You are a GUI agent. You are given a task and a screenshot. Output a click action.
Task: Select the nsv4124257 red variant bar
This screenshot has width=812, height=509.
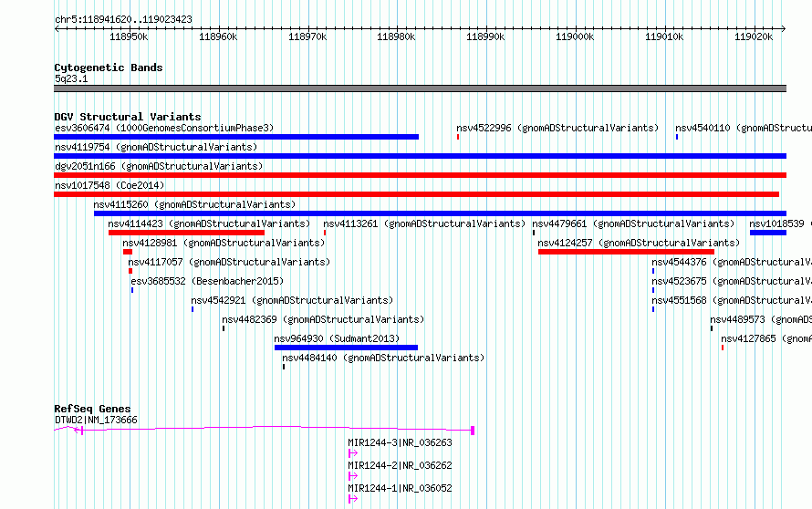(626, 252)
